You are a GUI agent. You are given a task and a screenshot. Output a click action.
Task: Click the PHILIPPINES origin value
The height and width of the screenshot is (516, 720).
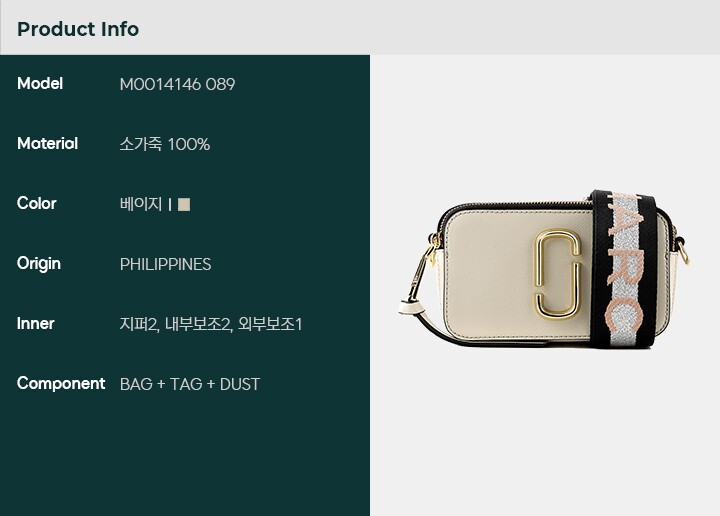[x=165, y=264]
